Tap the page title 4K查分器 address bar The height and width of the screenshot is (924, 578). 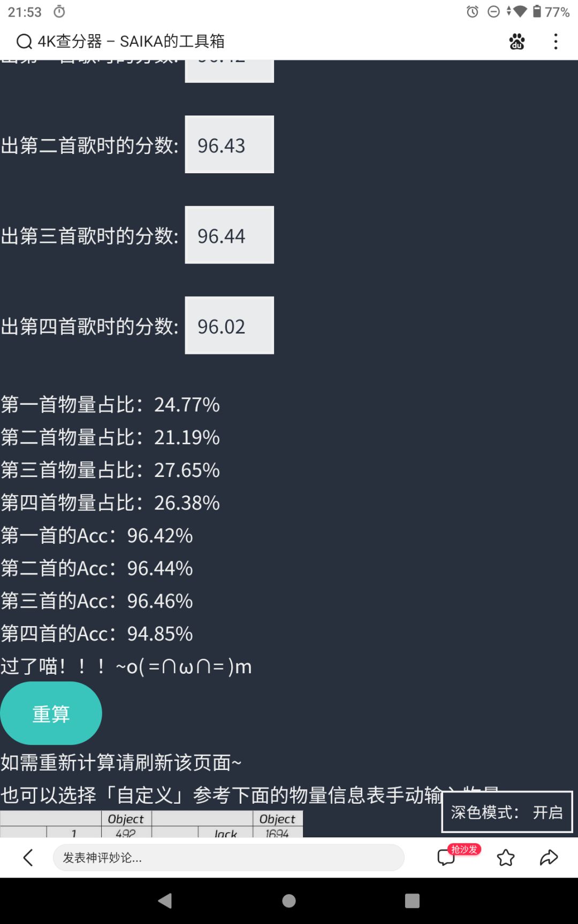coord(131,41)
